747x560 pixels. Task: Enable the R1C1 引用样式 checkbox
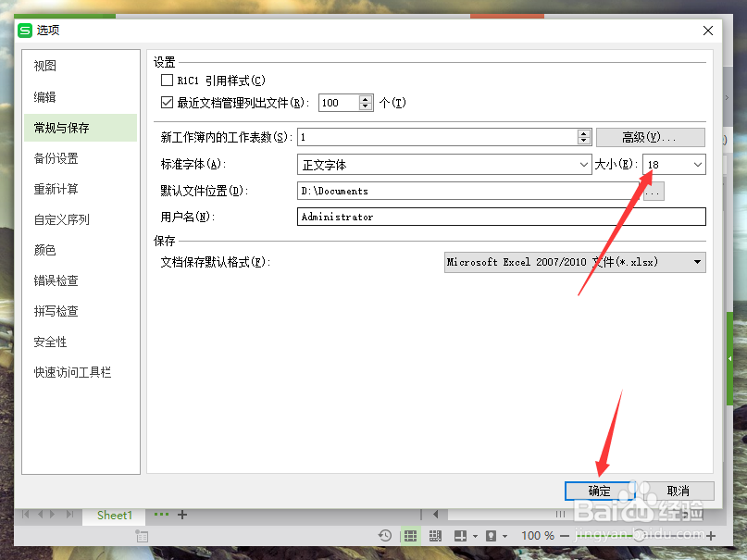click(x=167, y=80)
